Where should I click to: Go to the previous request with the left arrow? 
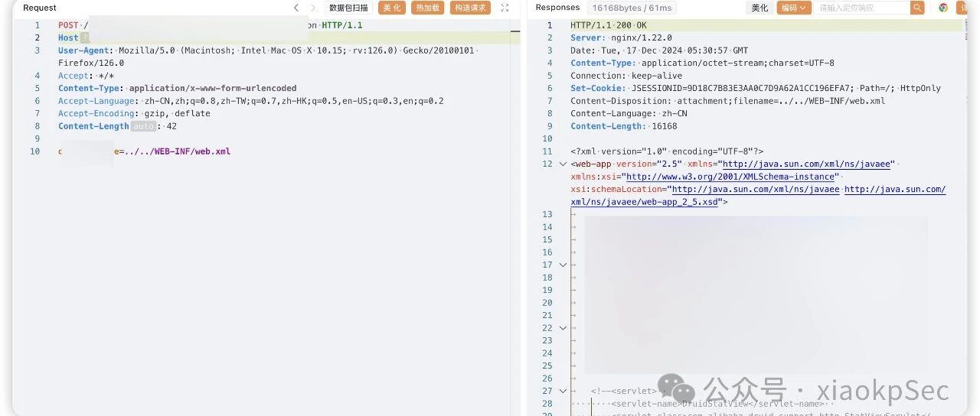point(296,8)
